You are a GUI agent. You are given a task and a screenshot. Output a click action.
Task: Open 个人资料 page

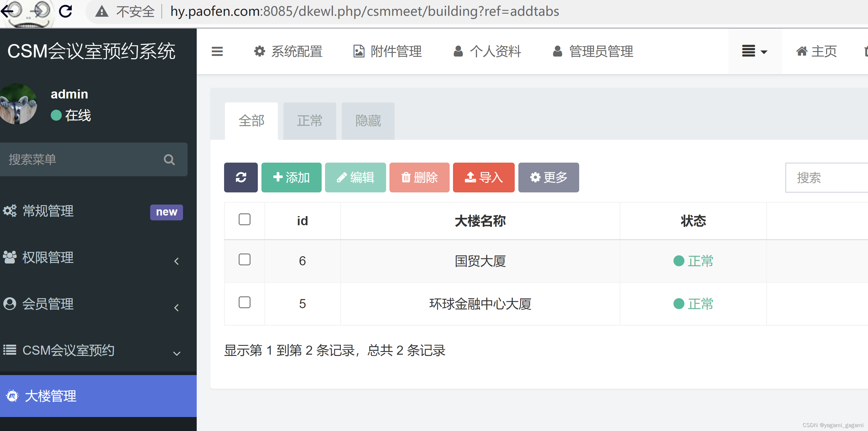coord(487,51)
